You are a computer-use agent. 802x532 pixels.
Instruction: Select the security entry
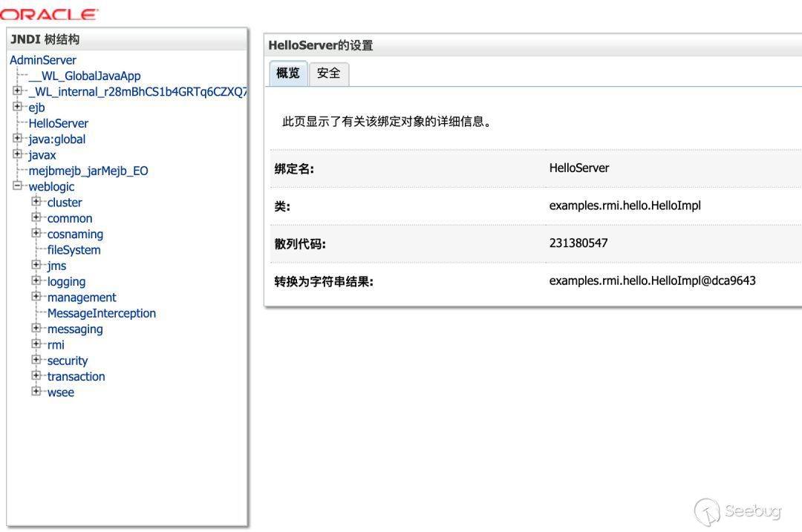coord(68,361)
